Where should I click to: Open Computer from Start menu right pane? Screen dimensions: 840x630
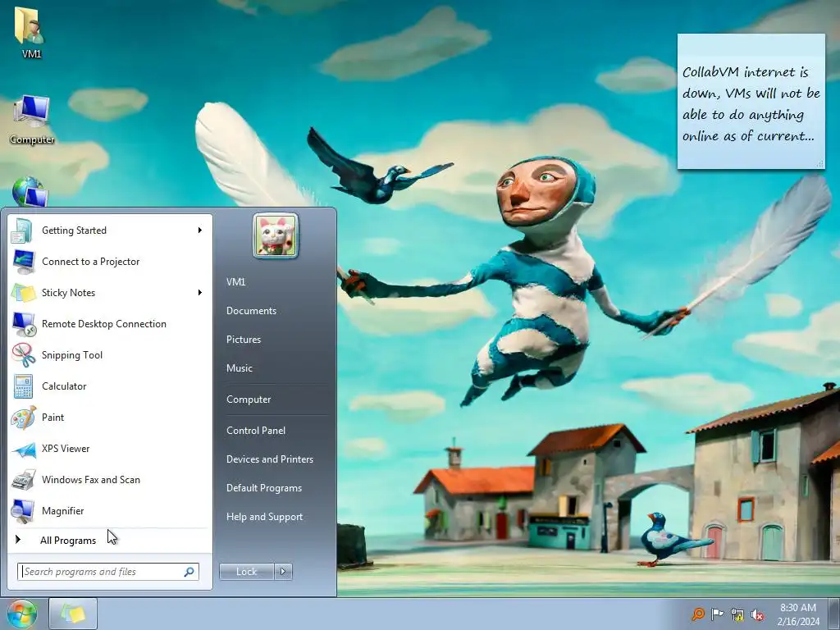click(x=249, y=399)
